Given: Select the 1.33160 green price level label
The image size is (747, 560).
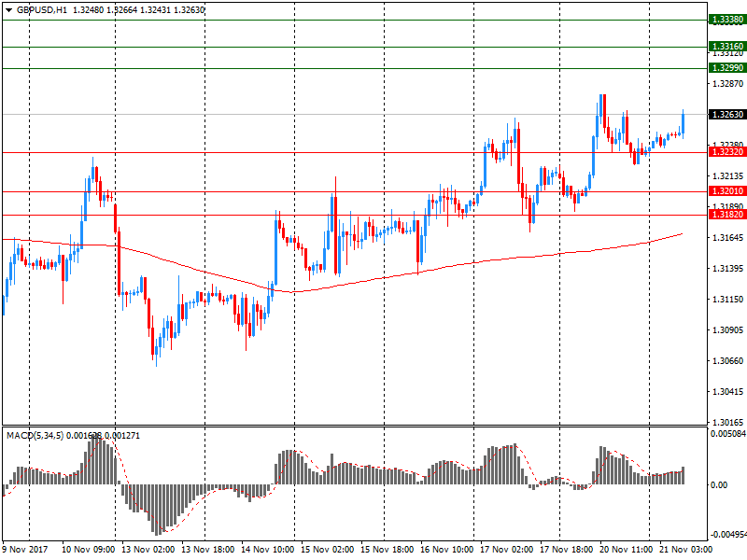Looking at the screenshot, I should (727, 46).
